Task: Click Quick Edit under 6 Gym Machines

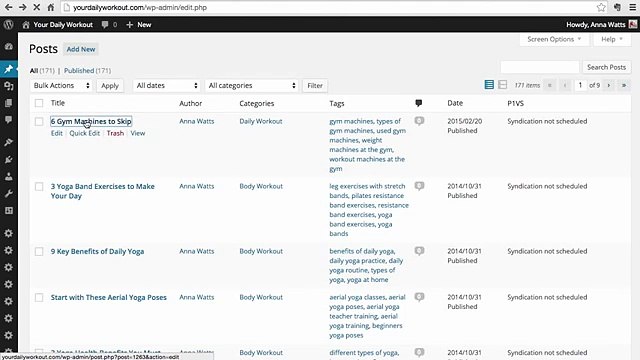Action: click(x=84, y=133)
